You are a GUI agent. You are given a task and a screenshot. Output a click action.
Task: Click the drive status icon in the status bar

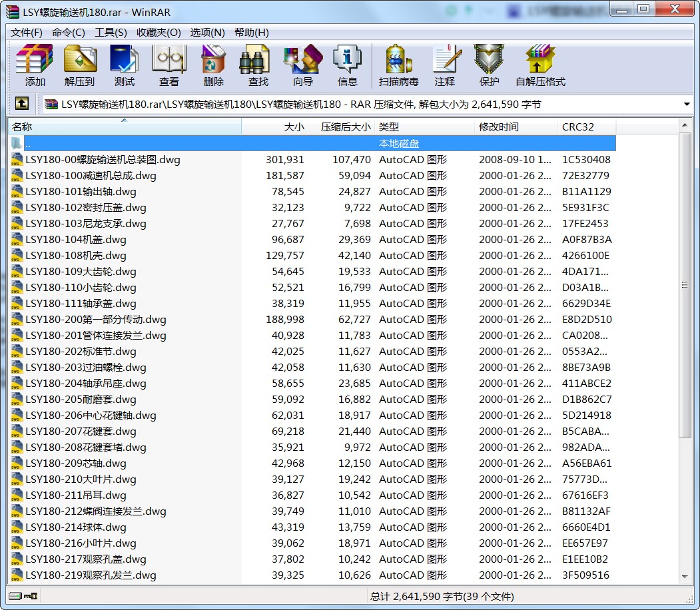pyautogui.click(x=15, y=596)
